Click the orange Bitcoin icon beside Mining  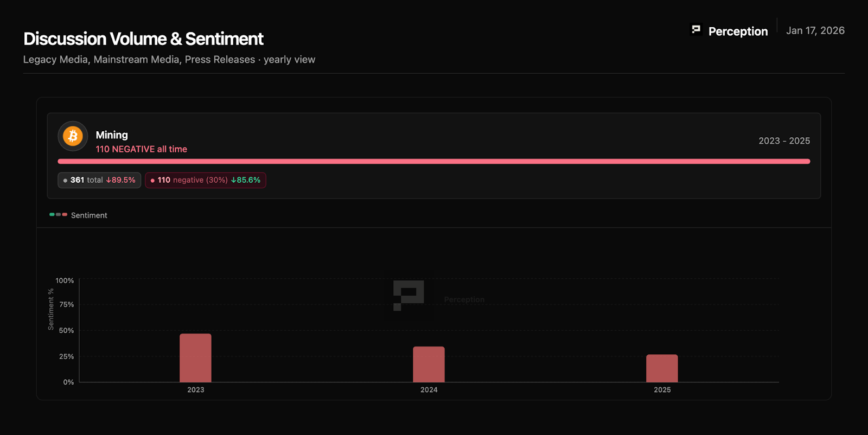pos(73,136)
